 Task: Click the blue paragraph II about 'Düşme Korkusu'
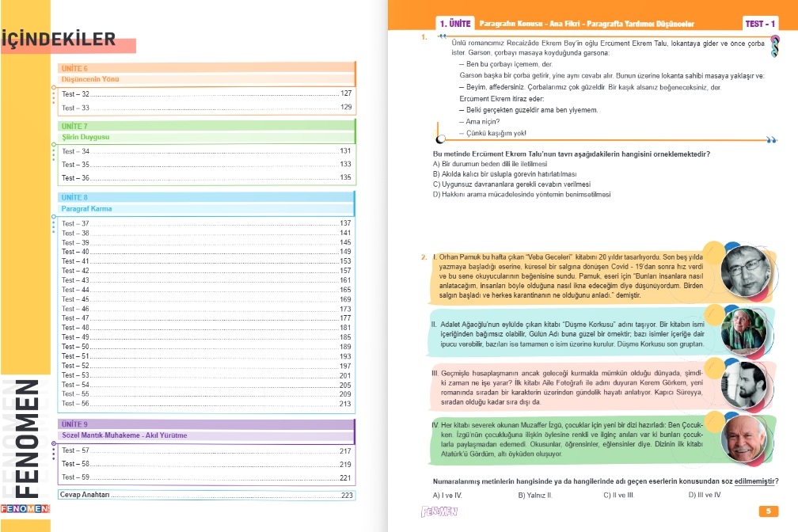(x=572, y=334)
